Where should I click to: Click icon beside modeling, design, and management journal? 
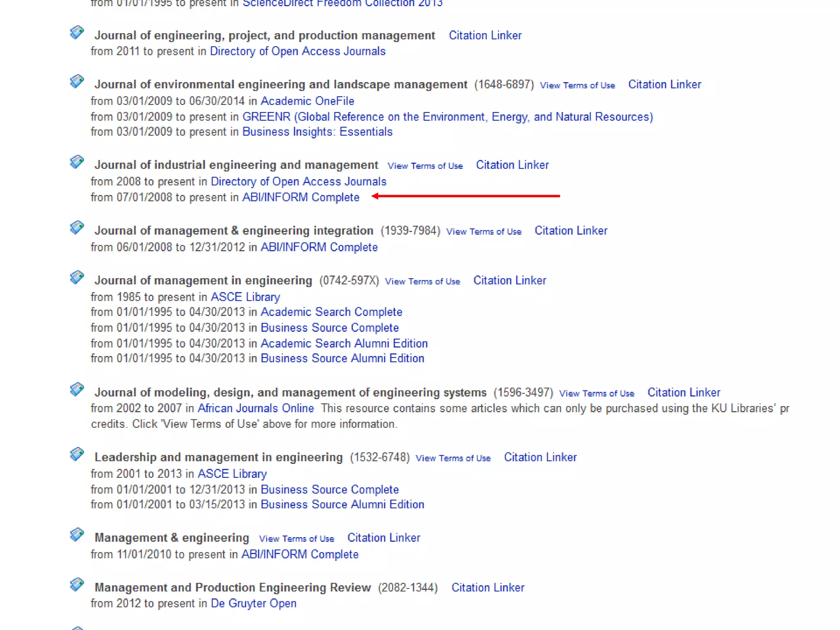tap(77, 389)
